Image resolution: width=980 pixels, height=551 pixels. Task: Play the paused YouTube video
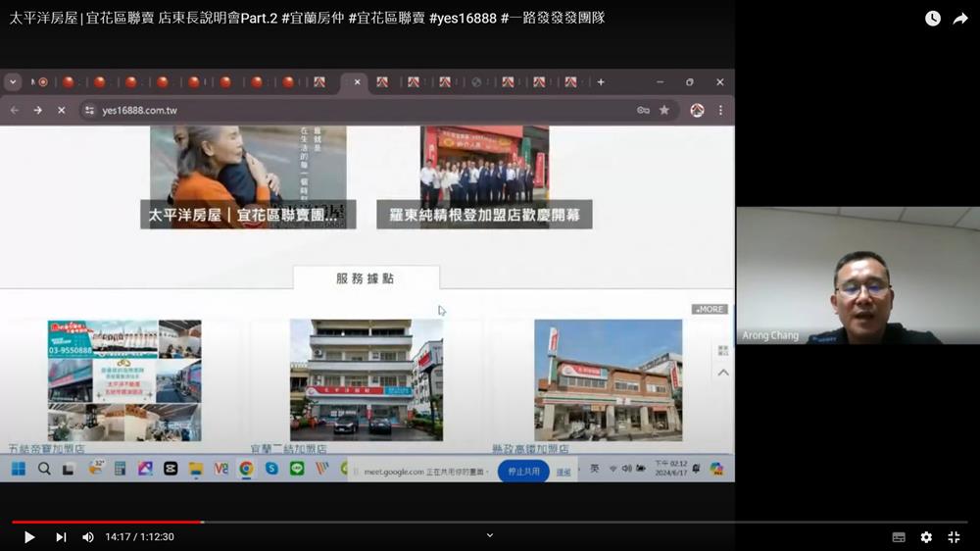(29, 537)
